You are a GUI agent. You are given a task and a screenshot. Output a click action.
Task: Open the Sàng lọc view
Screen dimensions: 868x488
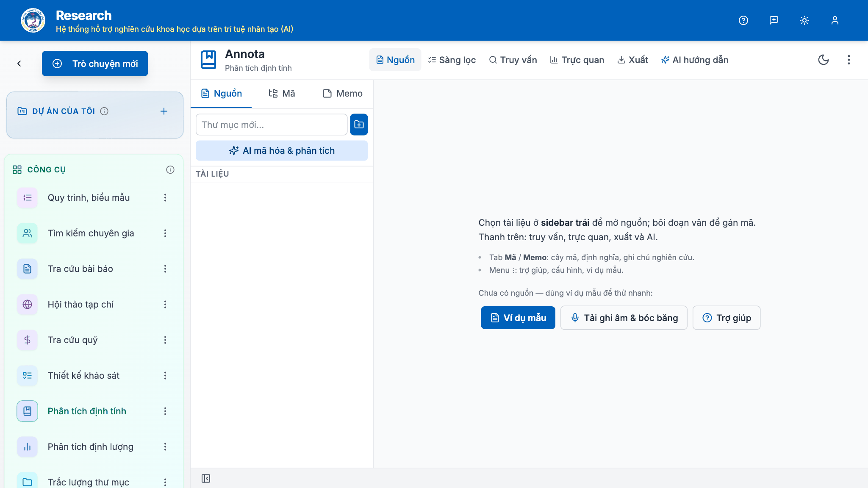point(452,60)
